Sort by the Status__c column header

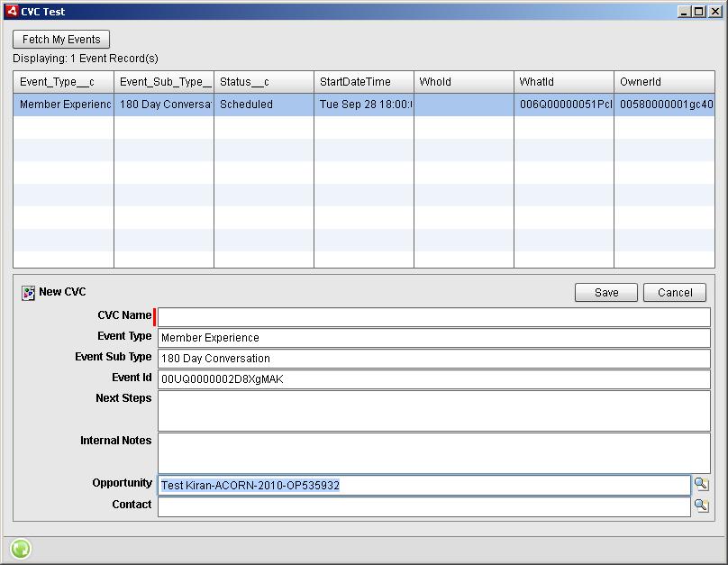tap(261, 81)
